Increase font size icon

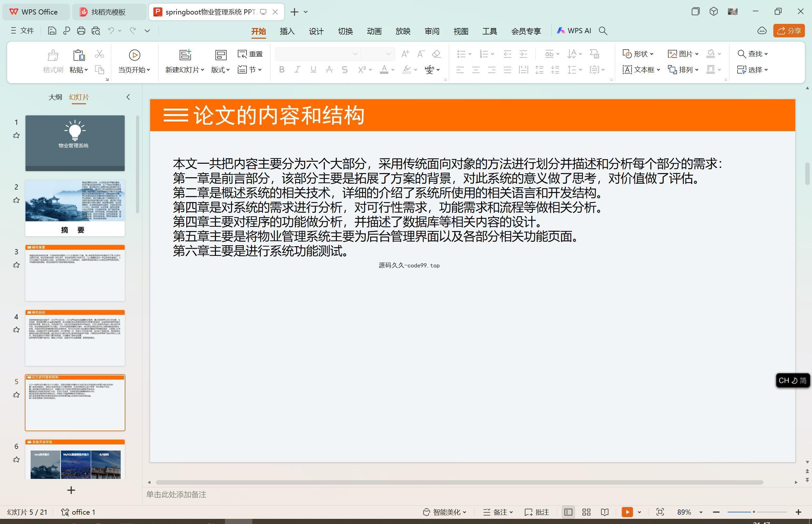click(405, 54)
